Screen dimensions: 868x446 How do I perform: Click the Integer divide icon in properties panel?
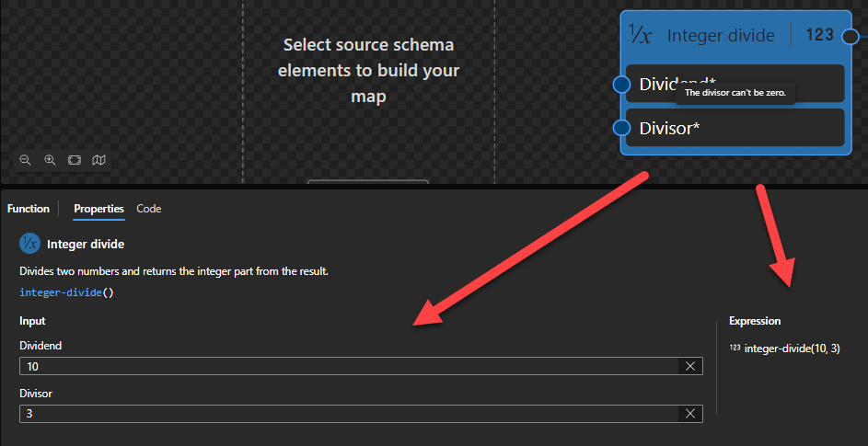[29, 244]
